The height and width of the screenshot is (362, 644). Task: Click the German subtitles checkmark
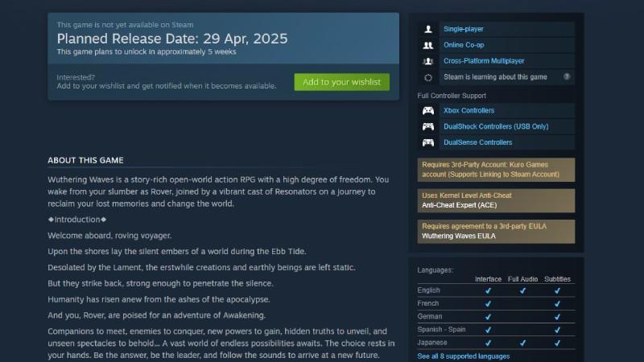click(557, 317)
